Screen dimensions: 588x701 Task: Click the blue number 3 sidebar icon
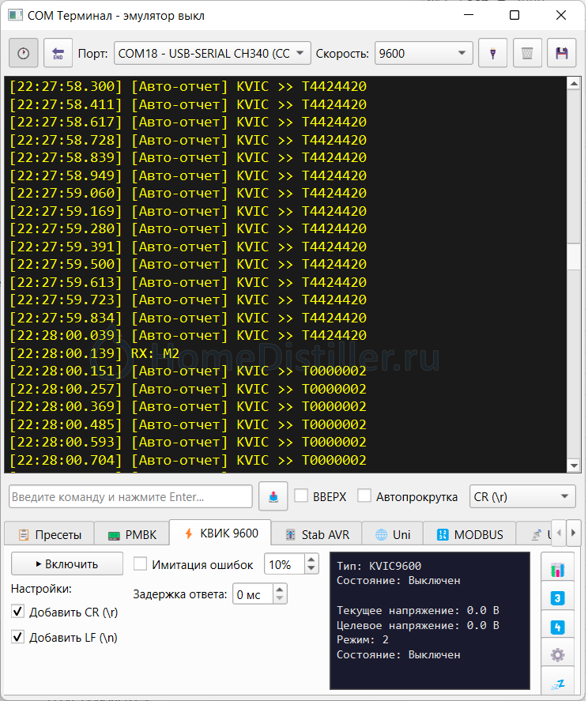[x=557, y=598]
